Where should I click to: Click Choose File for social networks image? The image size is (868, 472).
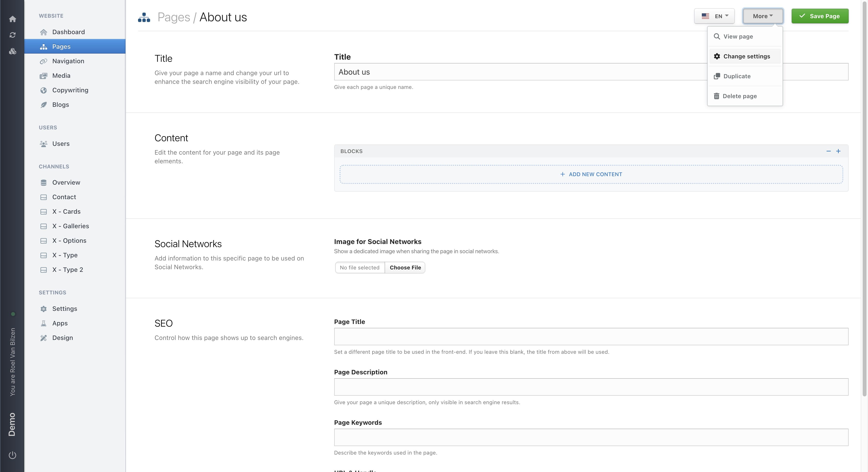tap(405, 267)
